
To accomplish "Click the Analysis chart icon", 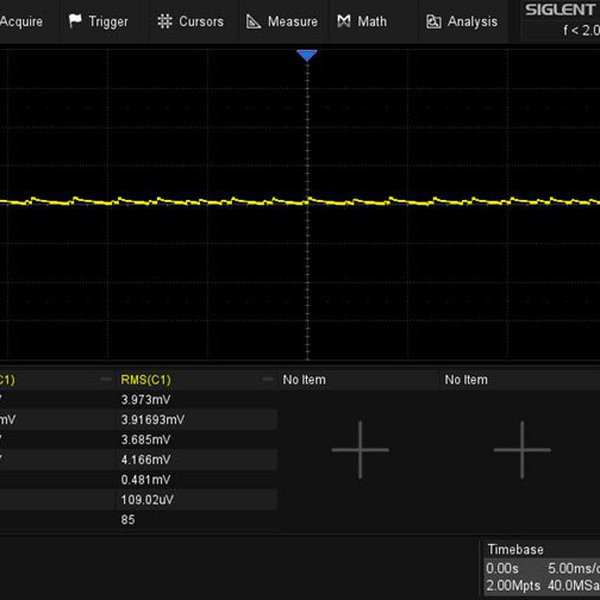I will click(x=434, y=22).
